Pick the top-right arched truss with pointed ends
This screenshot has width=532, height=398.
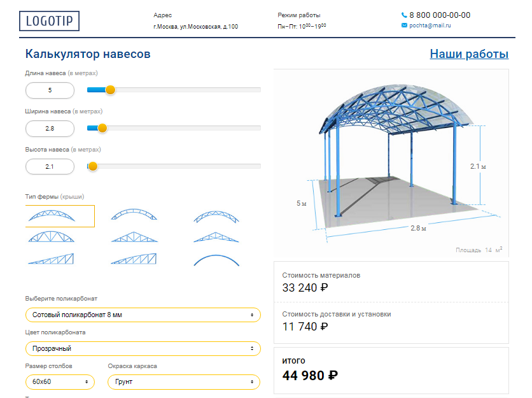click(x=216, y=217)
